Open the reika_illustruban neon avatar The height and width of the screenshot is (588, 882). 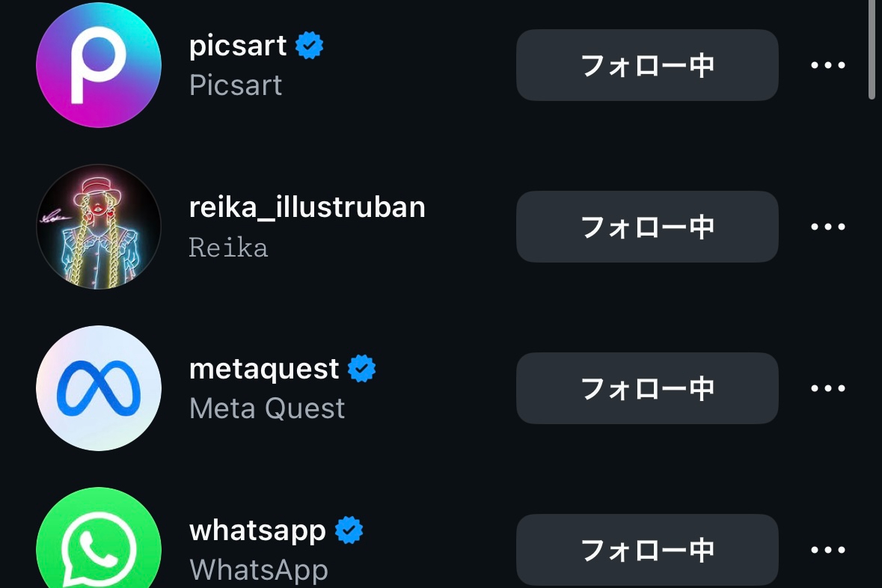98,227
